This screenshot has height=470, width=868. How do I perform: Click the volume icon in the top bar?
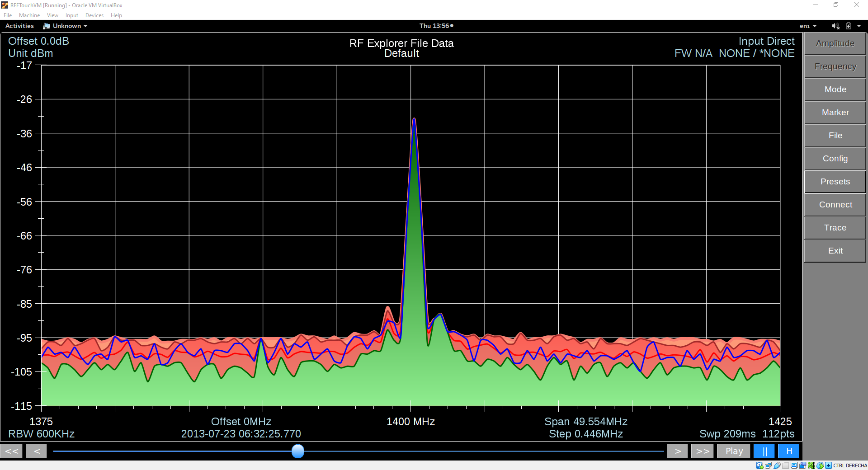click(835, 26)
